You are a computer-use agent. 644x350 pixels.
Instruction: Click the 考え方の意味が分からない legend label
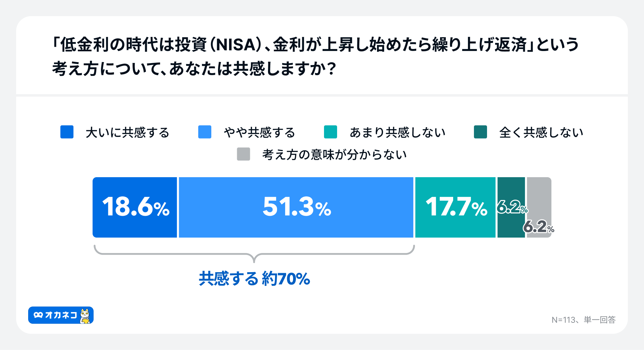coord(334,155)
